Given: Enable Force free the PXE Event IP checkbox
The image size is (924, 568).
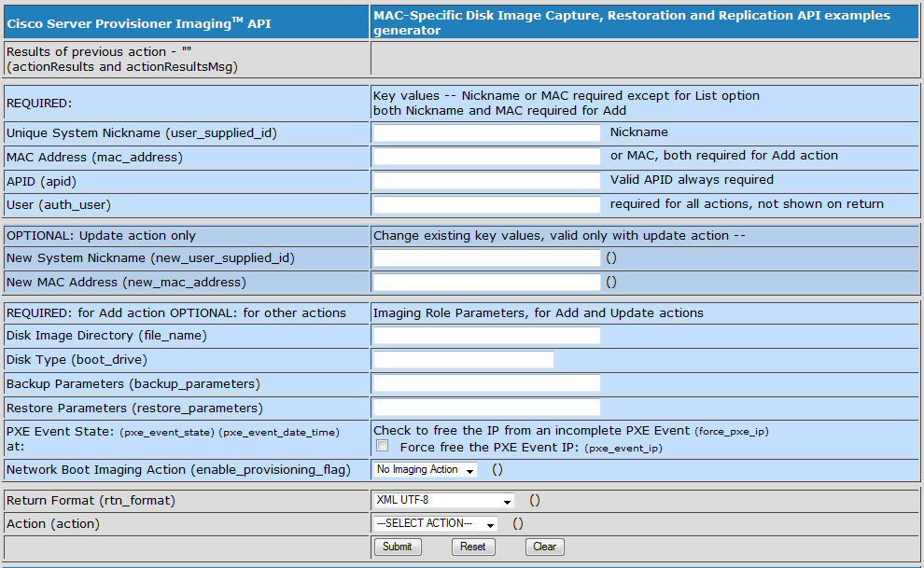Looking at the screenshot, I should 383,446.
